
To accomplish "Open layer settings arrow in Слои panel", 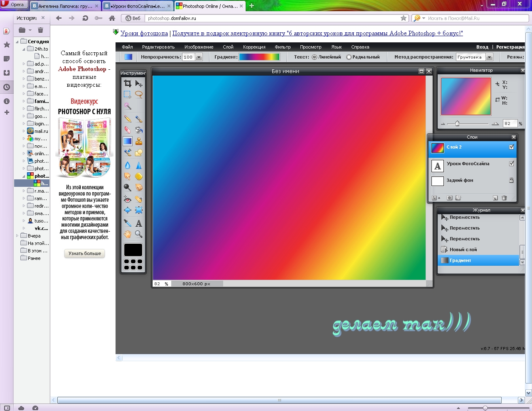I will (x=435, y=198).
